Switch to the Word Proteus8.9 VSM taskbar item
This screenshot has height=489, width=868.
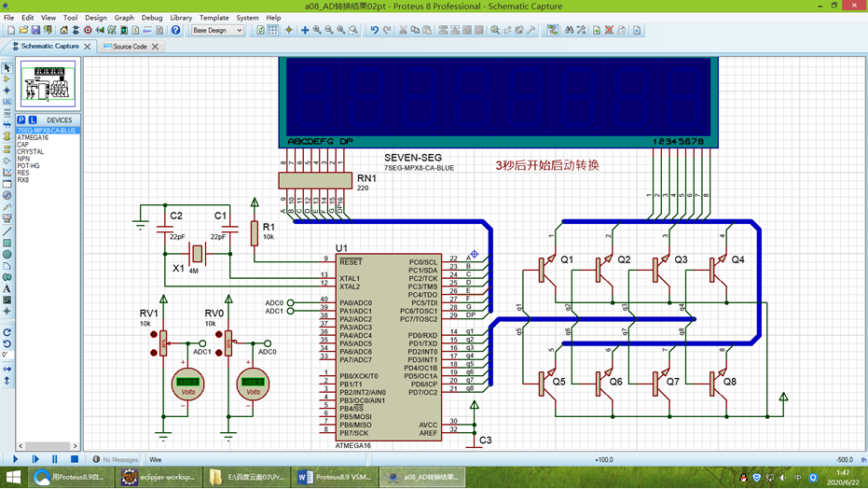[x=335, y=477]
